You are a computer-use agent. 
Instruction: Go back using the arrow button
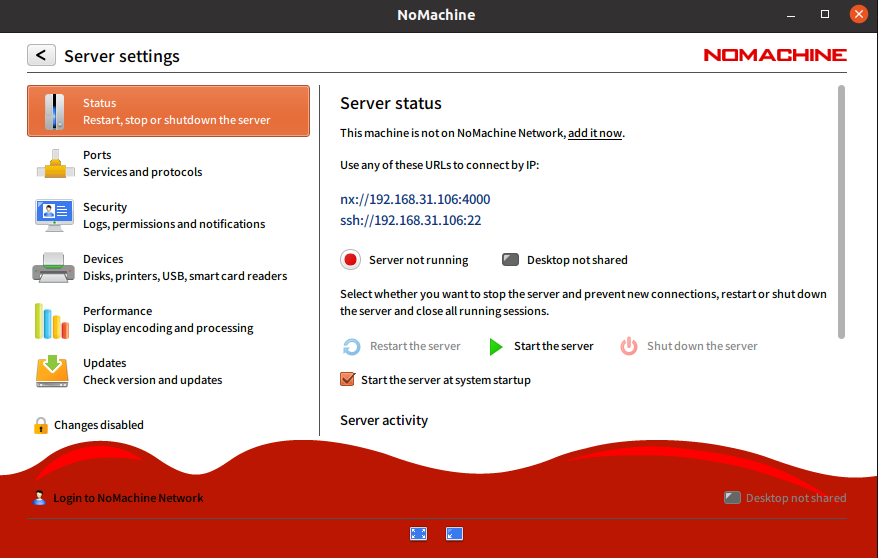click(41, 55)
